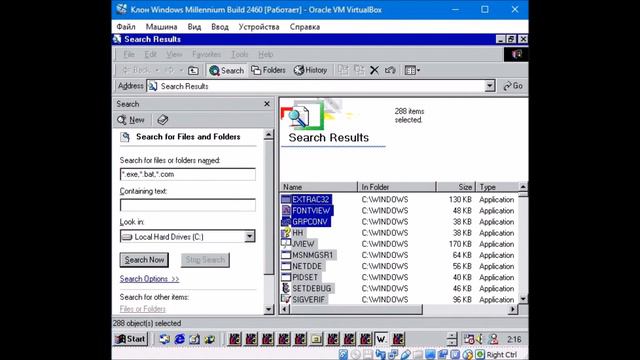Click the Search Now button
640x360 pixels.
tap(144, 260)
